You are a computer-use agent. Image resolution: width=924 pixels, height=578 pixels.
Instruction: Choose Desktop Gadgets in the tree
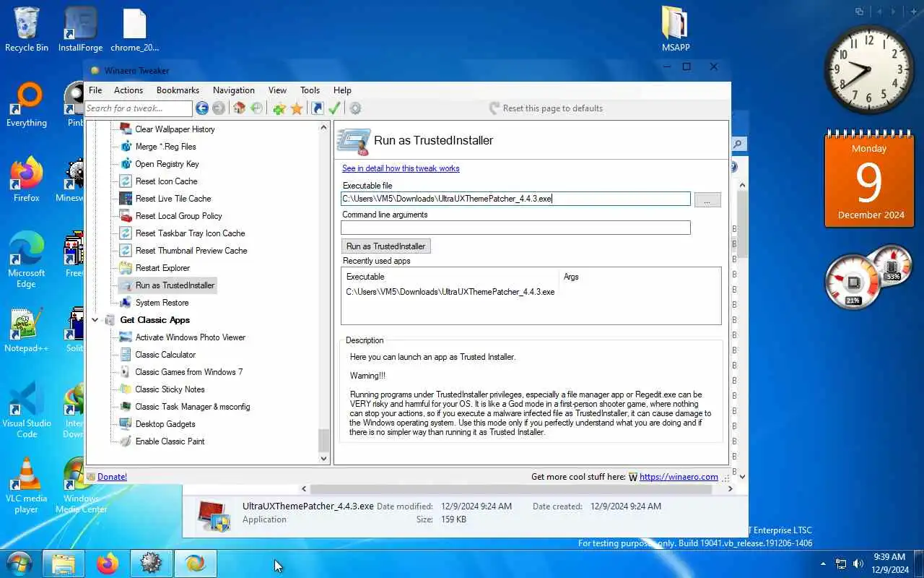pyautogui.click(x=165, y=424)
